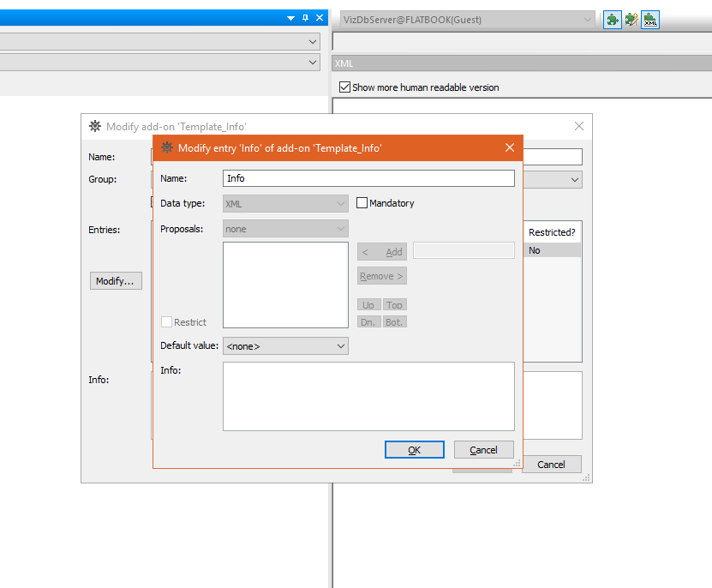The width and height of the screenshot is (712, 588).
Task: Click the 'Restricted?' column header
Action: pyautogui.click(x=552, y=232)
